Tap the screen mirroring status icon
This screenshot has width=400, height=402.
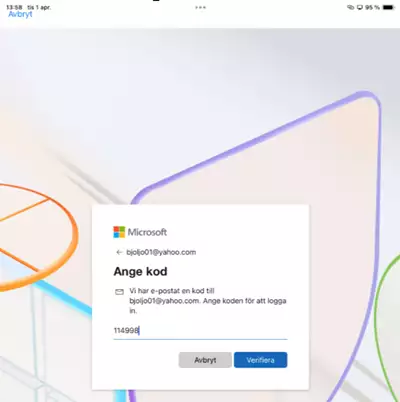360,7
